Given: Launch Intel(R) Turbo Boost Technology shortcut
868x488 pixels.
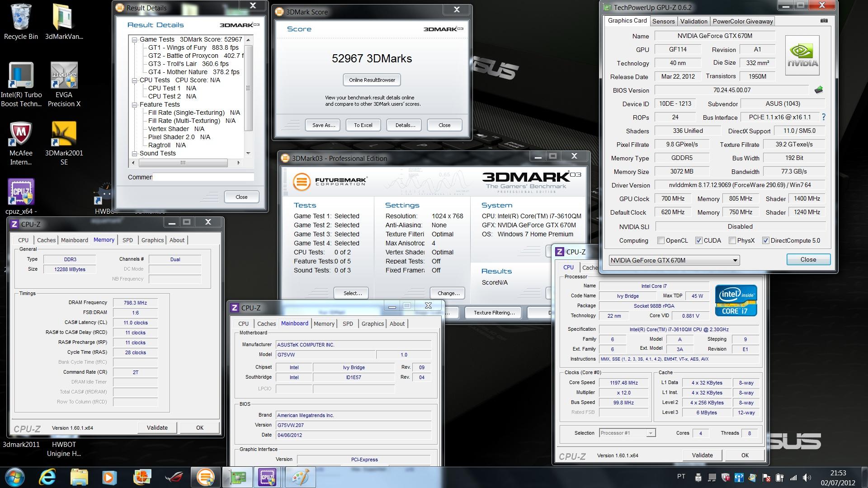Looking at the screenshot, I should [21, 84].
